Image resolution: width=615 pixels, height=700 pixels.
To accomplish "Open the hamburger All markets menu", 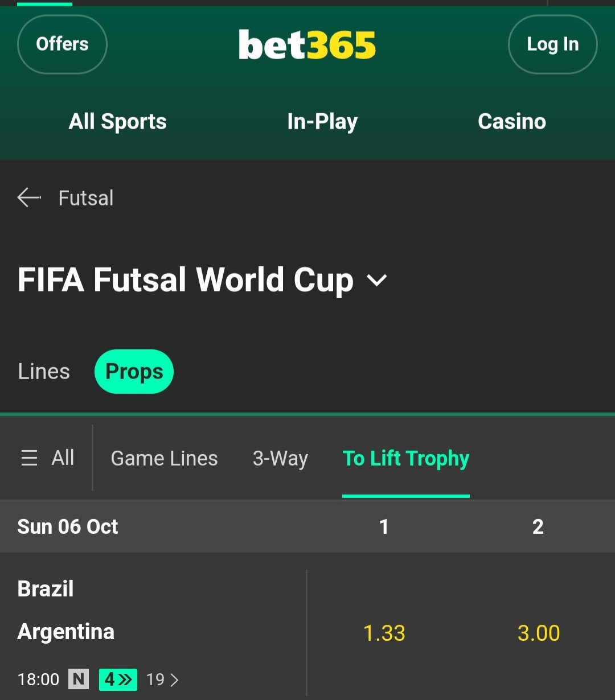I will pyautogui.click(x=48, y=458).
